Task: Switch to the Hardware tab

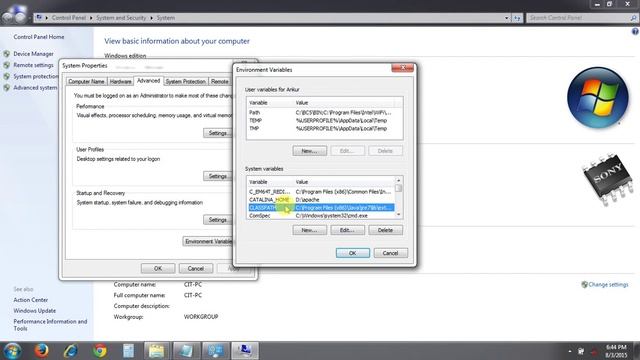Action: [121, 82]
